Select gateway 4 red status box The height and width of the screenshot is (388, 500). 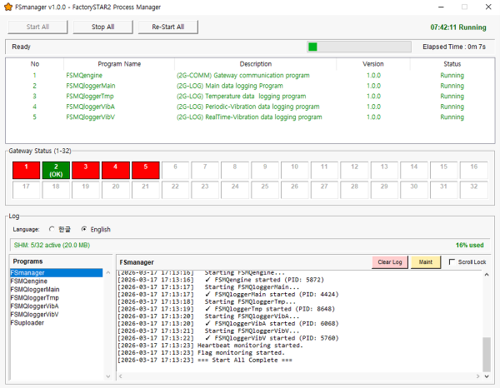click(116, 170)
